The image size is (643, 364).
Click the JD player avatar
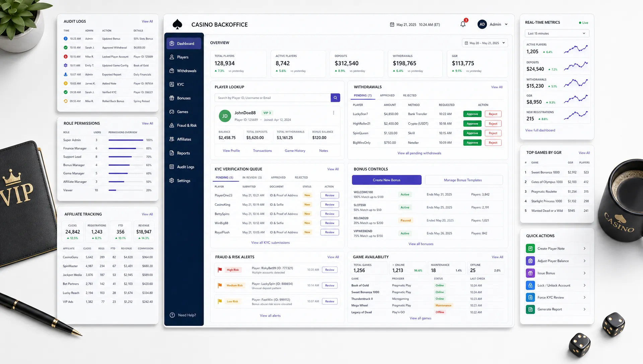(225, 116)
